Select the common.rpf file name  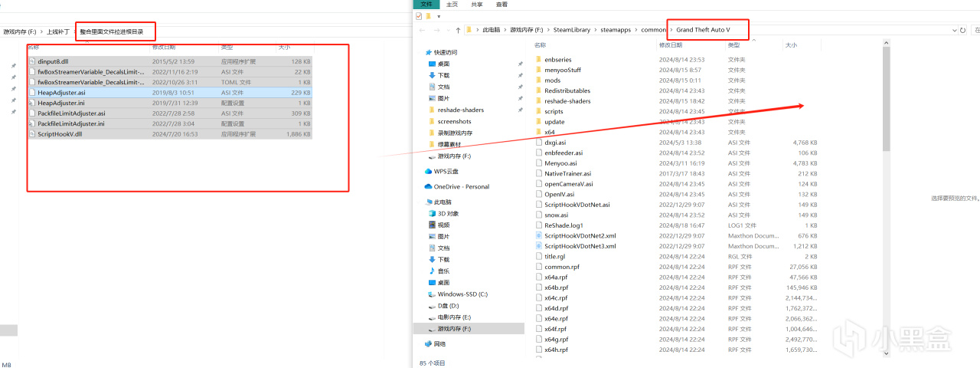tap(562, 267)
